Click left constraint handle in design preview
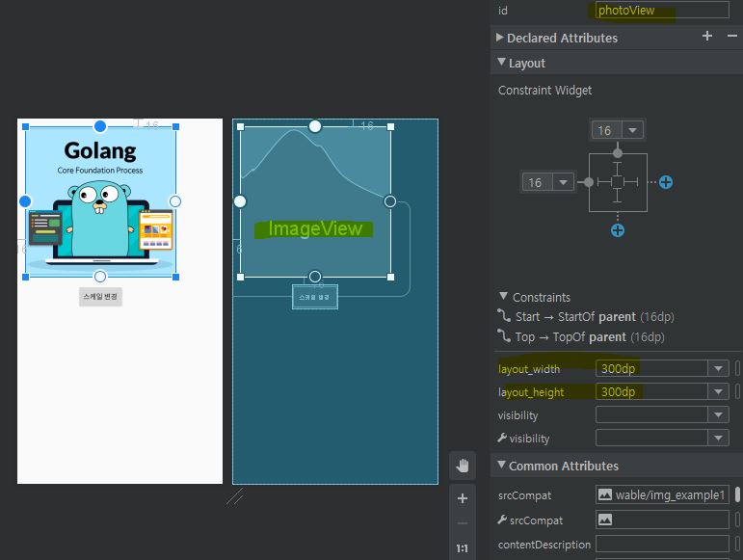Image resolution: width=743 pixels, height=560 pixels. [x=25, y=201]
